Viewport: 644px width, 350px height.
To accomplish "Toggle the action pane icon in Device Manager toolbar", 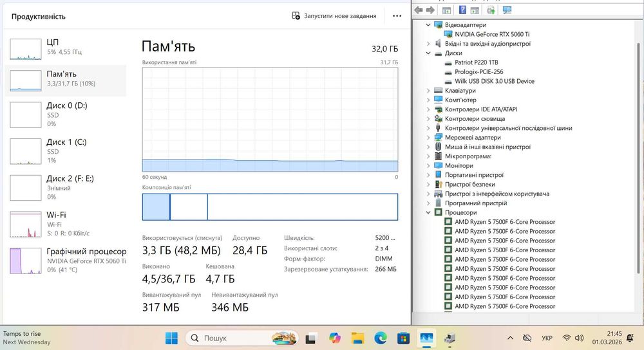I will 475,10.
